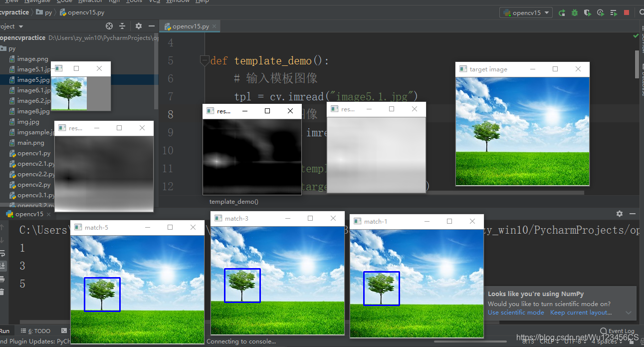Select imgsample.jpg in Project tree
The image size is (644, 347).
pyautogui.click(x=31, y=132)
